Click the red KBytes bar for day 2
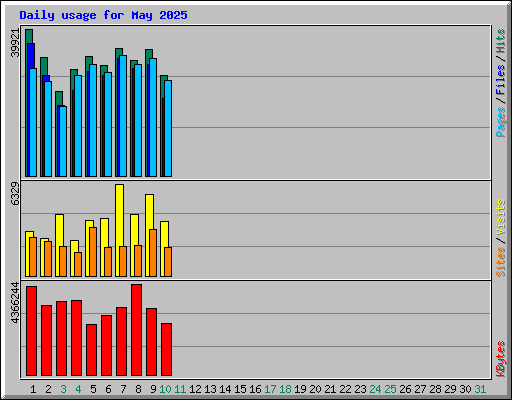 click(46, 340)
